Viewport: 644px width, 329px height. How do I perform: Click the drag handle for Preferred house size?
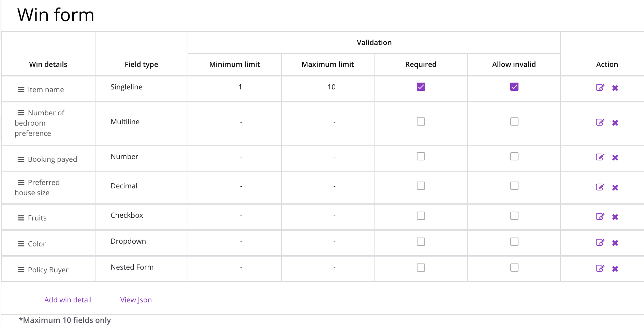[21, 183]
